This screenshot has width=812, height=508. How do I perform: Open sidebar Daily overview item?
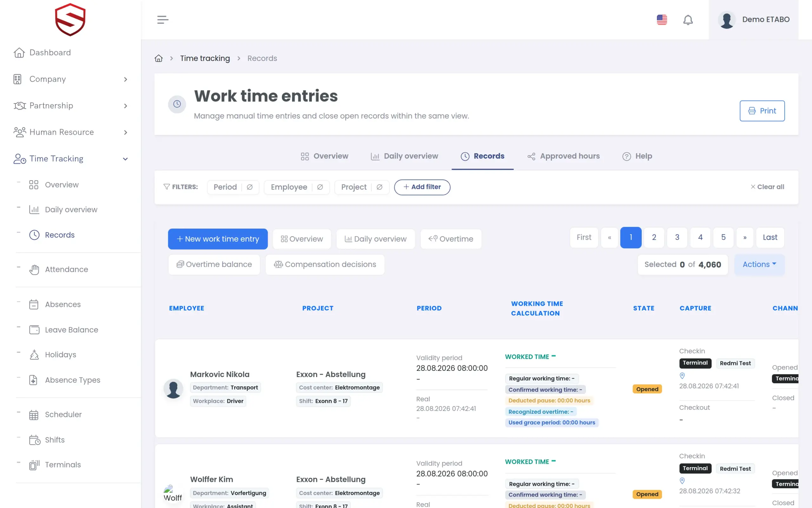(x=63, y=209)
